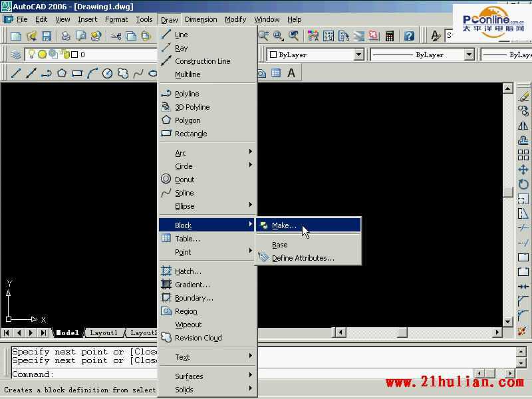Open the Dimension menu

tap(201, 20)
